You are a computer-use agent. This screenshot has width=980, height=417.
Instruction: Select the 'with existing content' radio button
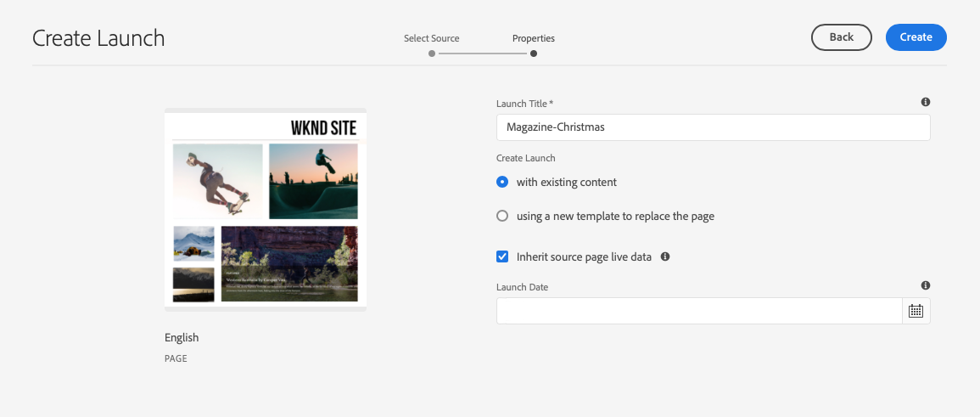tap(502, 182)
